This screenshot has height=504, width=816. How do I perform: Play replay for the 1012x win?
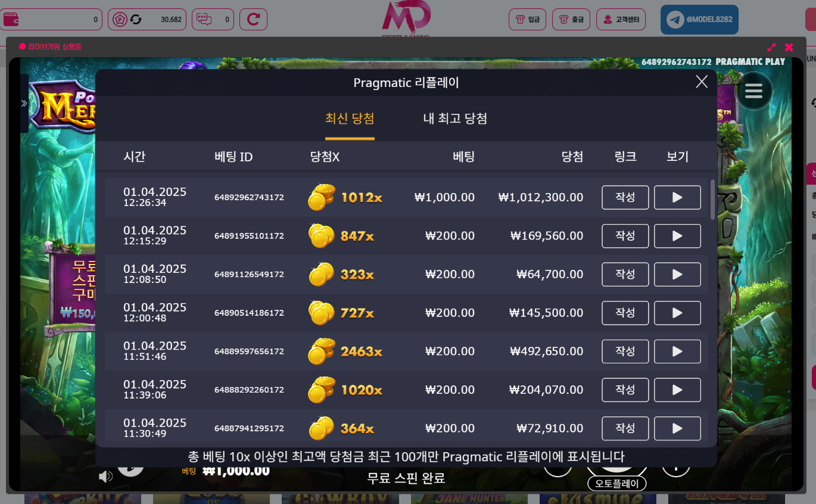coord(677,197)
